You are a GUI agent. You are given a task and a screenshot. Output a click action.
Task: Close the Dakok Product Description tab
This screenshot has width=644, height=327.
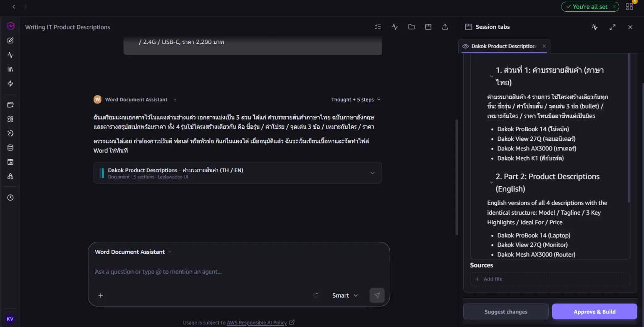tap(544, 46)
